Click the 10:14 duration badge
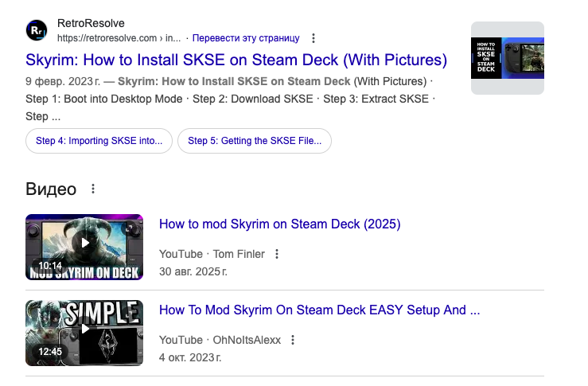The image size is (588, 386). 50,266
